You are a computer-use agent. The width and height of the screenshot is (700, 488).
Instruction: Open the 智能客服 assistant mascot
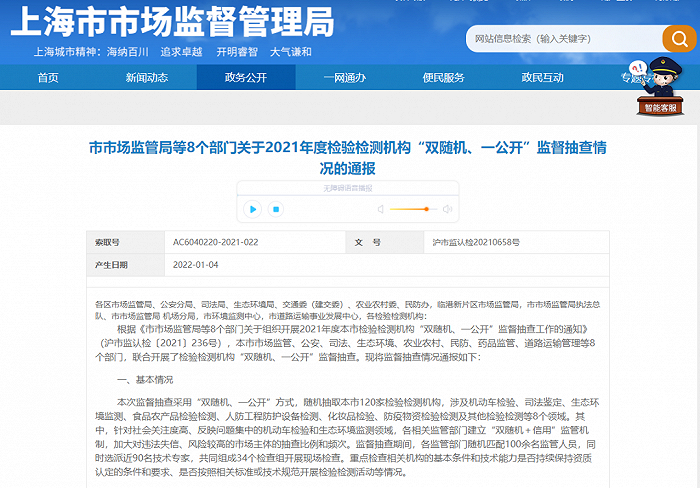tap(659, 87)
